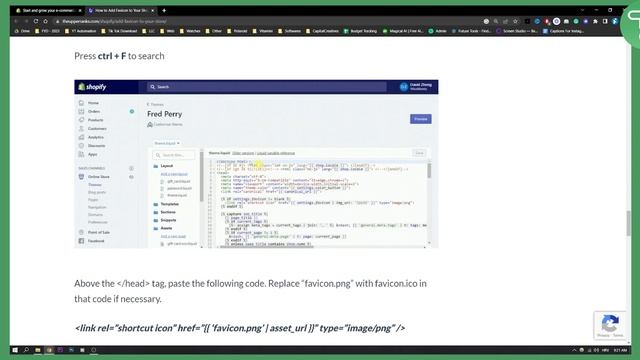The width and height of the screenshot is (640, 360).
Task: Open the 'Admin' bookmark
Action: (x=438, y=31)
